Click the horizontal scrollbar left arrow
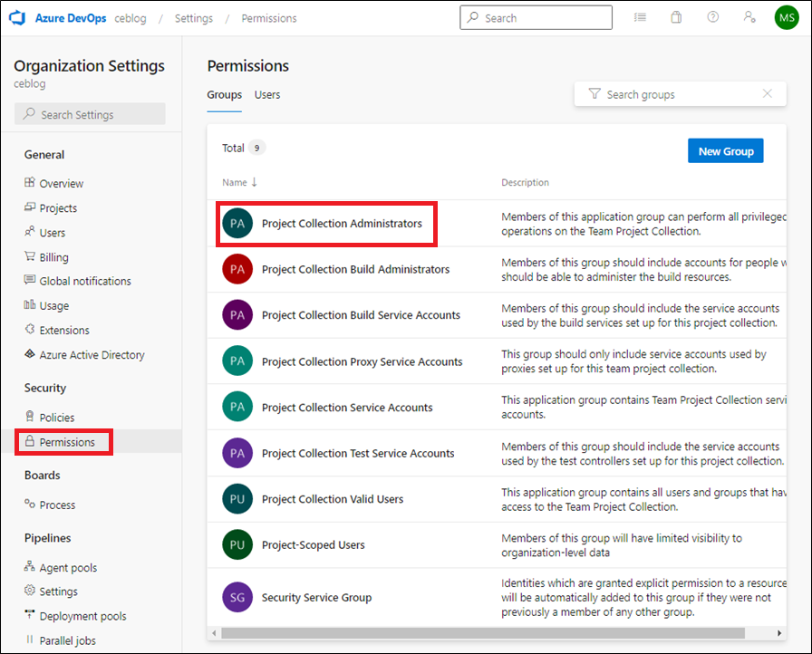 point(215,633)
